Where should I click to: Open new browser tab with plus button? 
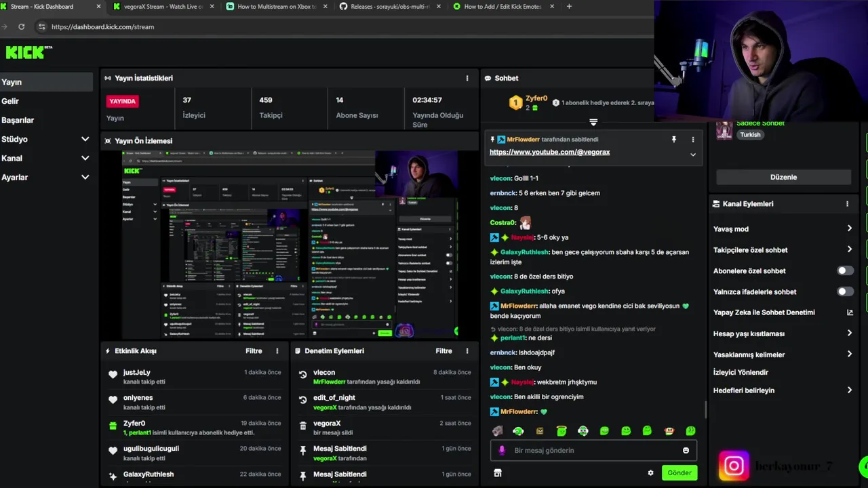569,7
